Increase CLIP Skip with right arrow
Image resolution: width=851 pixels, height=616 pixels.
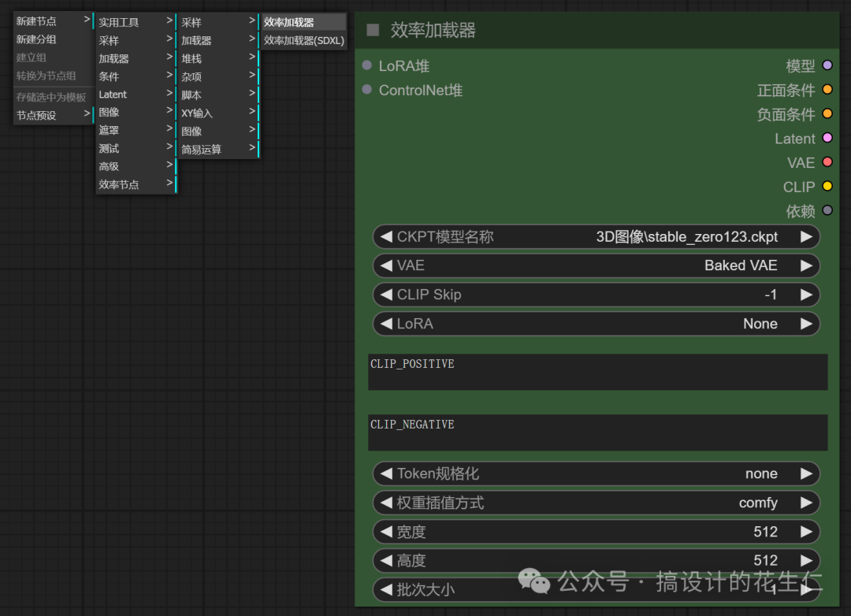[x=807, y=295]
